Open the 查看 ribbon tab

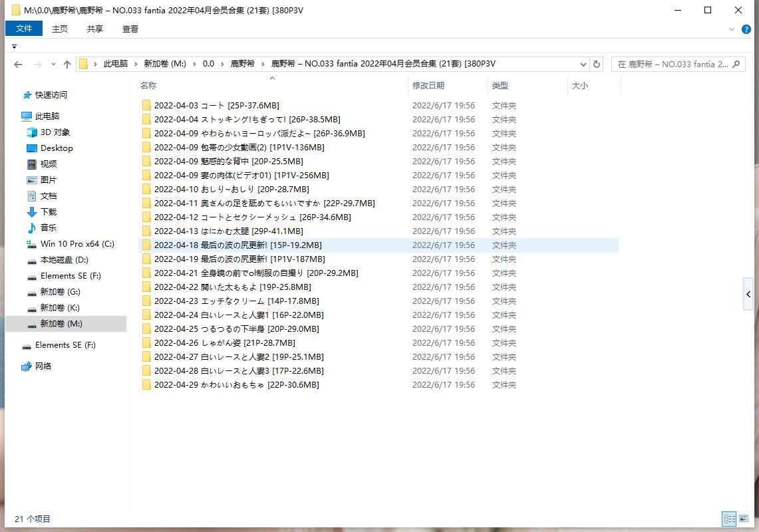click(x=130, y=29)
